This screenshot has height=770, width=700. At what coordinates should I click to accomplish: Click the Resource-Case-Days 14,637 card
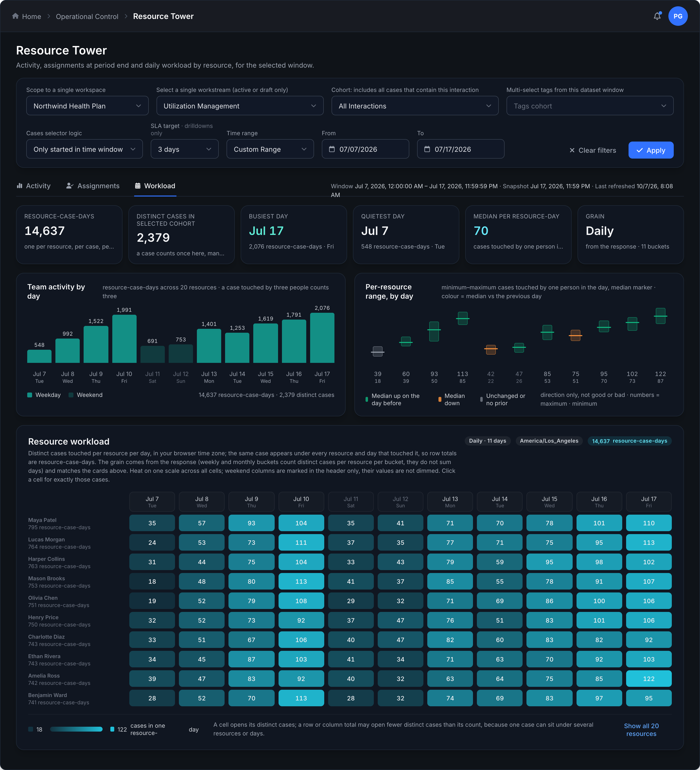pyautogui.click(x=69, y=234)
